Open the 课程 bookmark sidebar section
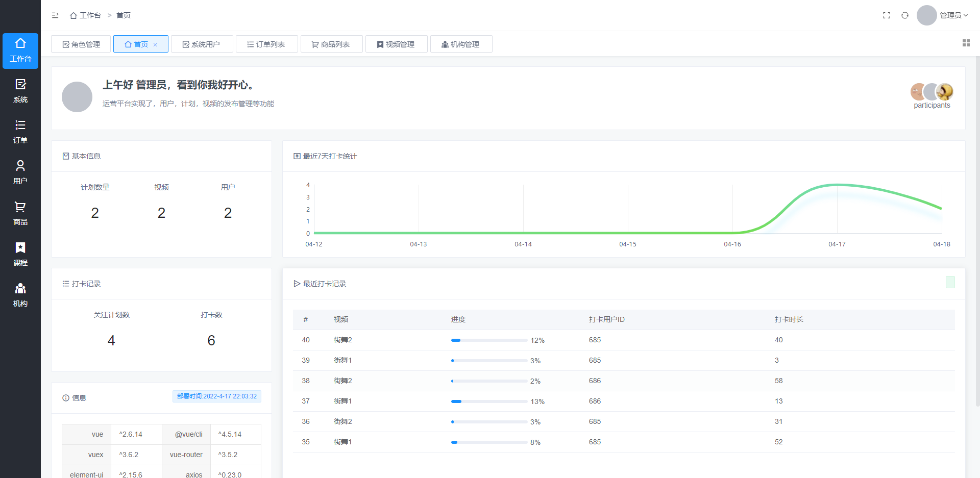Screen dimensions: 980x478 pyautogui.click(x=20, y=255)
